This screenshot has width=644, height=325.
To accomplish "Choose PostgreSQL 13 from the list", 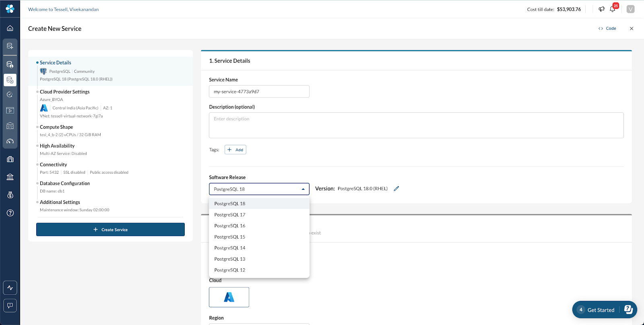I will pos(259,259).
